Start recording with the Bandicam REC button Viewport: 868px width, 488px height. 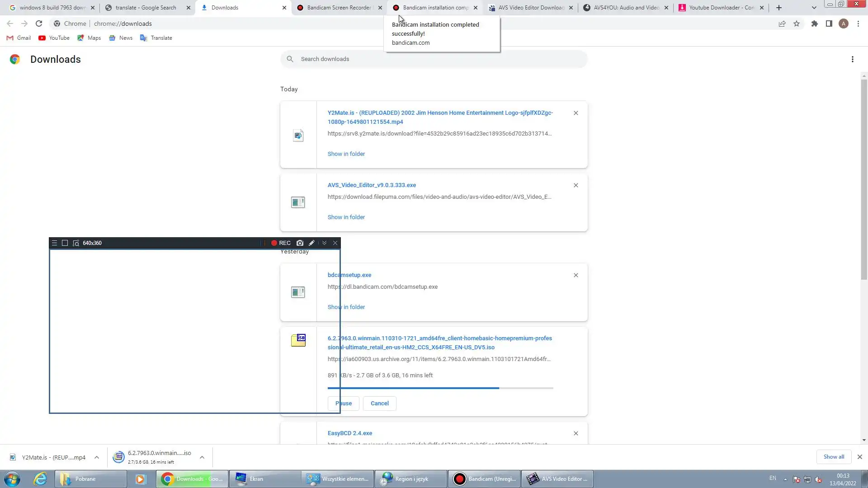click(281, 243)
